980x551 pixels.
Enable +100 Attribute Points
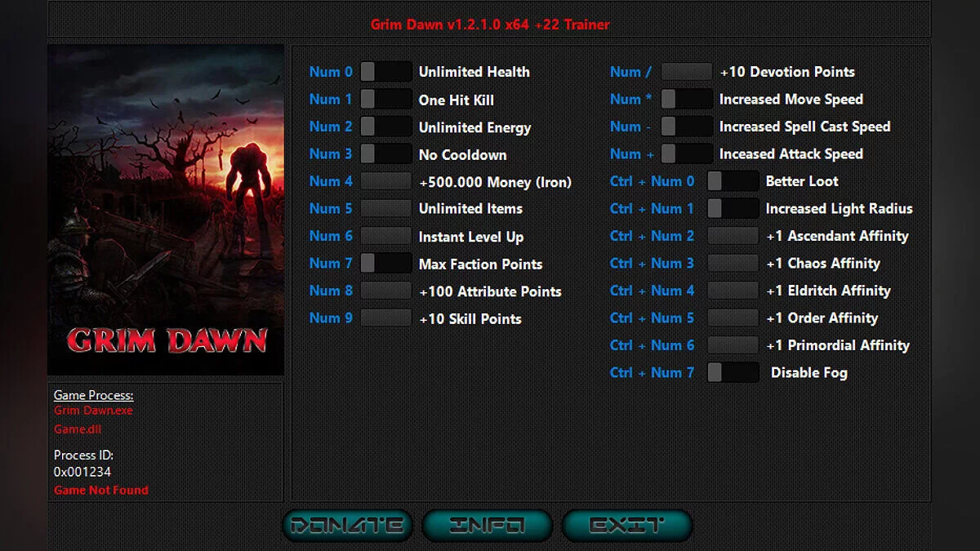(385, 291)
